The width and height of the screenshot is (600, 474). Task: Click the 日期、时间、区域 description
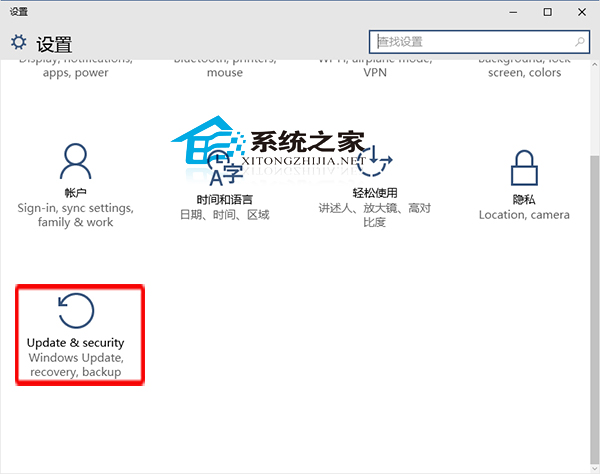(225, 215)
